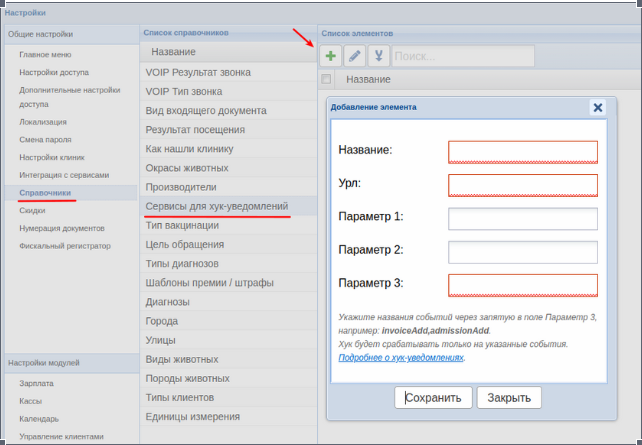Viewport: 642px width, 445px height.
Task: Open Интеграция с сервисами settings item
Action: (x=64, y=175)
